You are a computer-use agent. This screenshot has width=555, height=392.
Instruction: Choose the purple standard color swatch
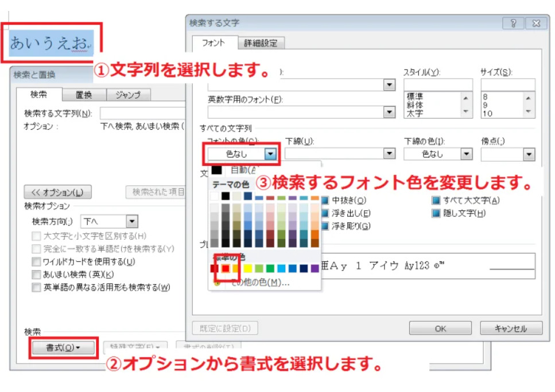[314, 268]
